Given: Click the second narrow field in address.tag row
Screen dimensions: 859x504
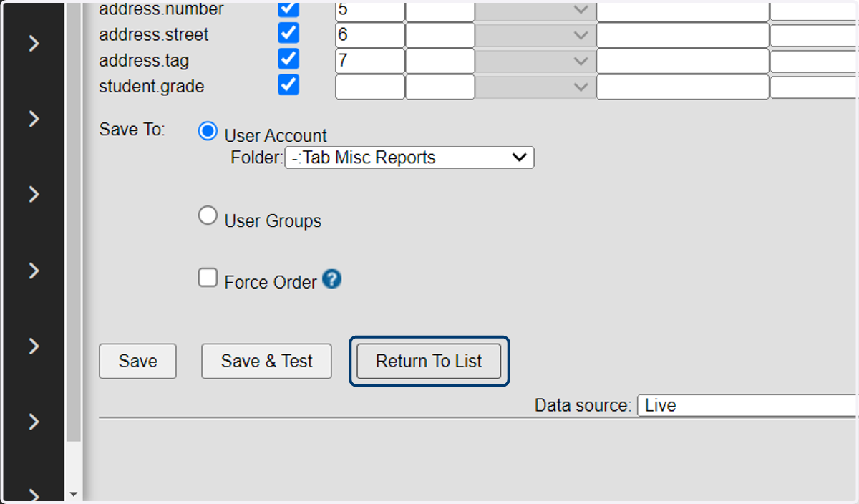Looking at the screenshot, I should (x=440, y=61).
